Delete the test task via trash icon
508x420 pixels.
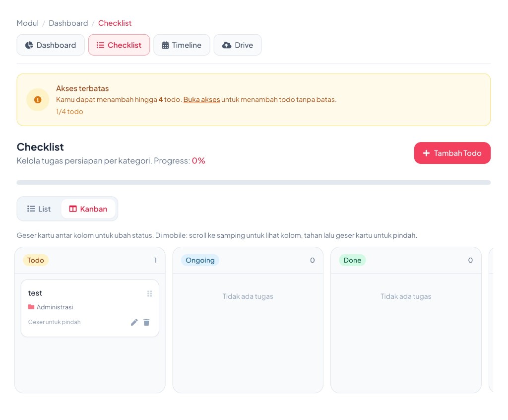146,322
